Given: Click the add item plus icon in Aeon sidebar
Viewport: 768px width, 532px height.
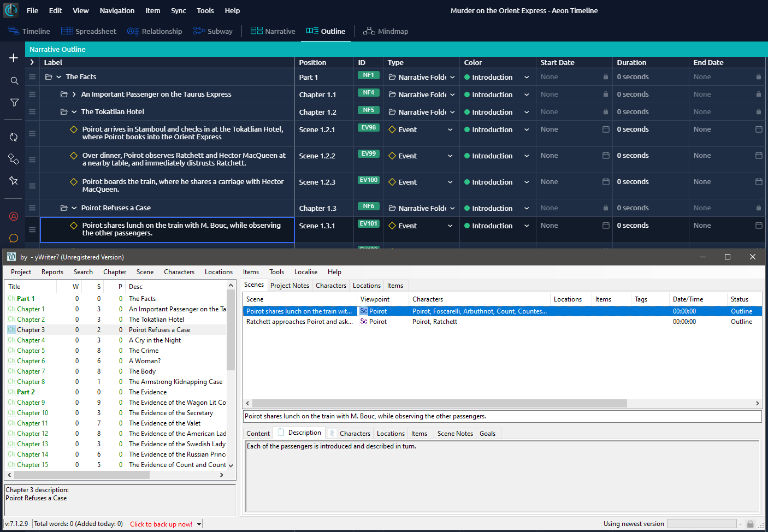Looking at the screenshot, I should point(14,58).
